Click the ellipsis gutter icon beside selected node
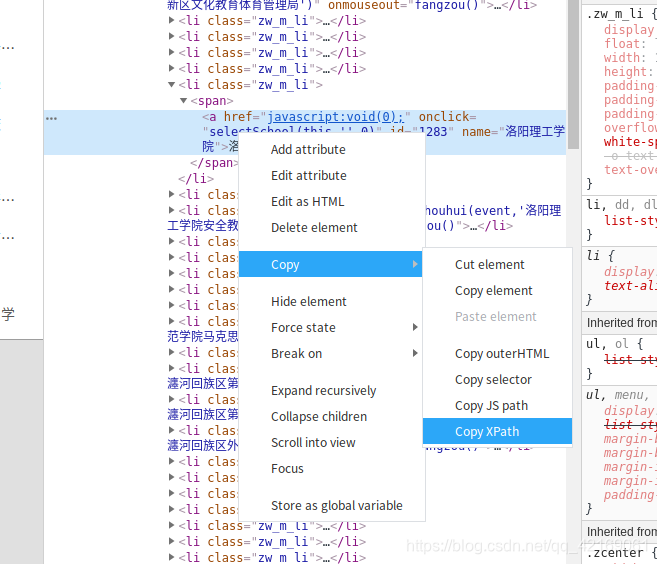 [51, 119]
